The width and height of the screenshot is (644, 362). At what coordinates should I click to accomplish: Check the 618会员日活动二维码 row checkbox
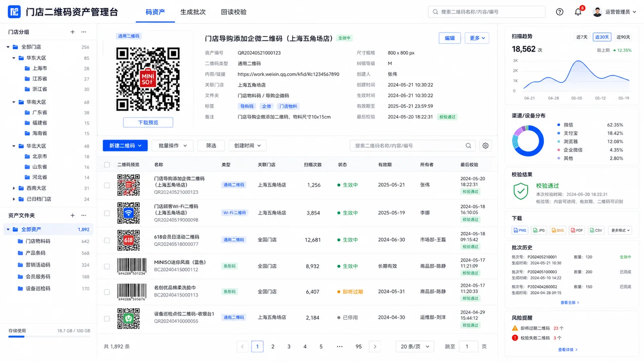[x=107, y=241]
